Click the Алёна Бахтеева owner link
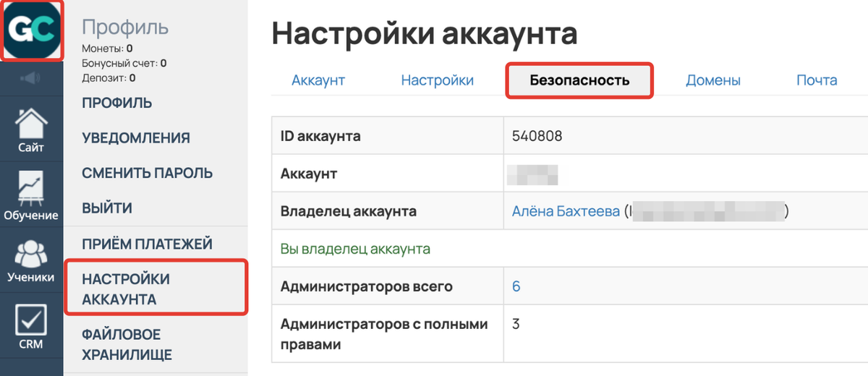 pos(566,211)
